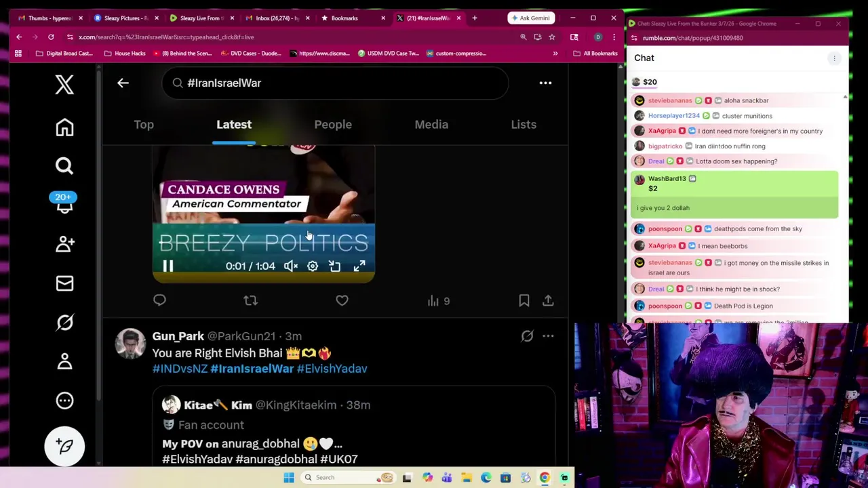
Task: Expand the video to fullscreen
Action: pyautogui.click(x=359, y=266)
